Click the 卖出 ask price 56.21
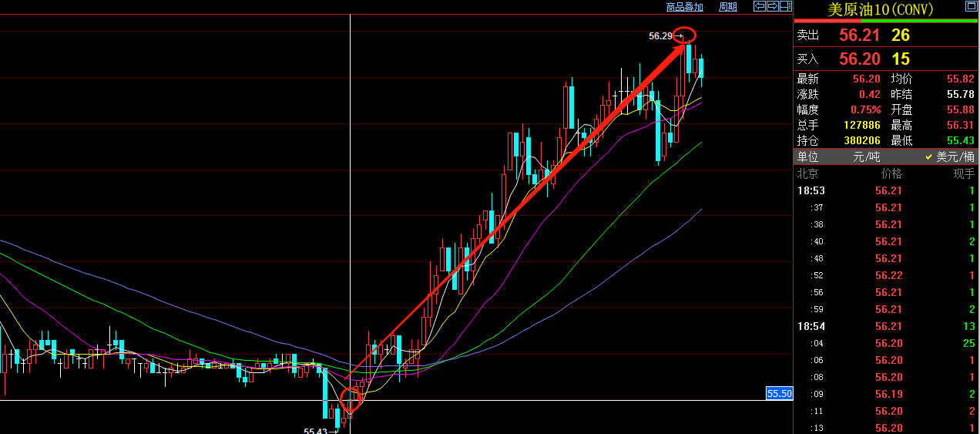This screenshot has height=434, width=980. (x=859, y=35)
